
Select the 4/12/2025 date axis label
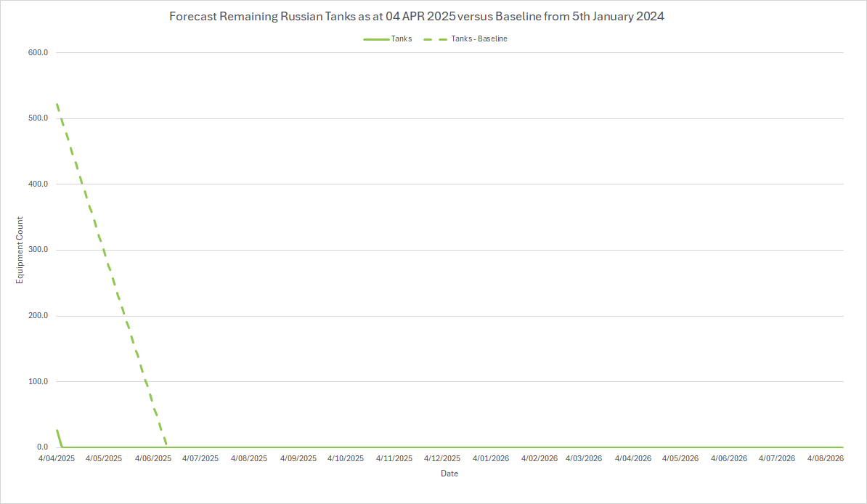tap(442, 459)
